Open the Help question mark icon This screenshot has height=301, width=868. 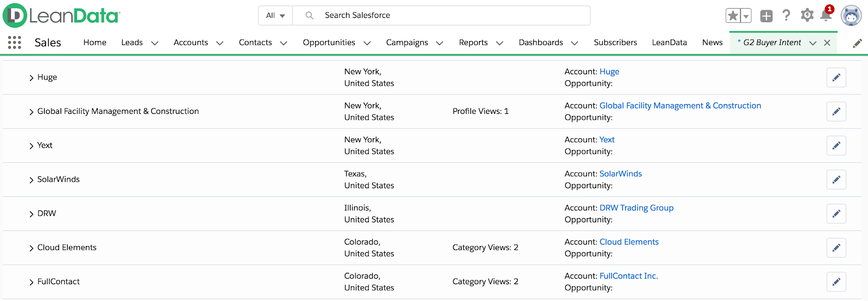tap(786, 15)
